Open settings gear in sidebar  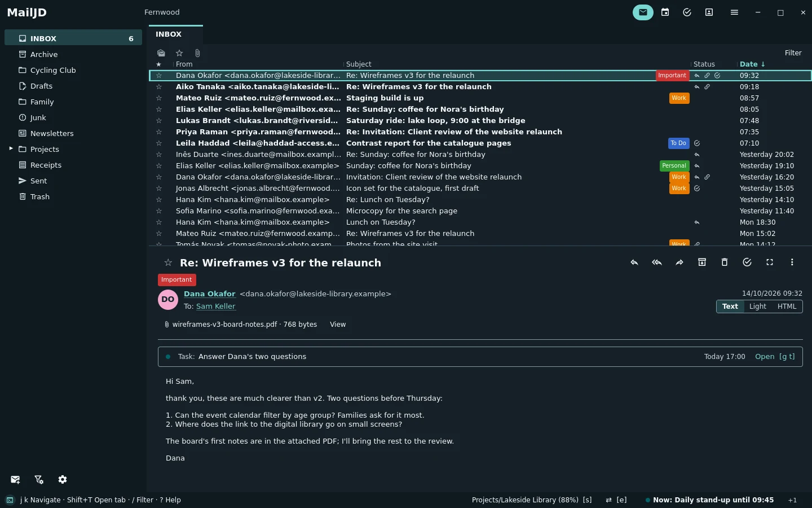(x=63, y=480)
